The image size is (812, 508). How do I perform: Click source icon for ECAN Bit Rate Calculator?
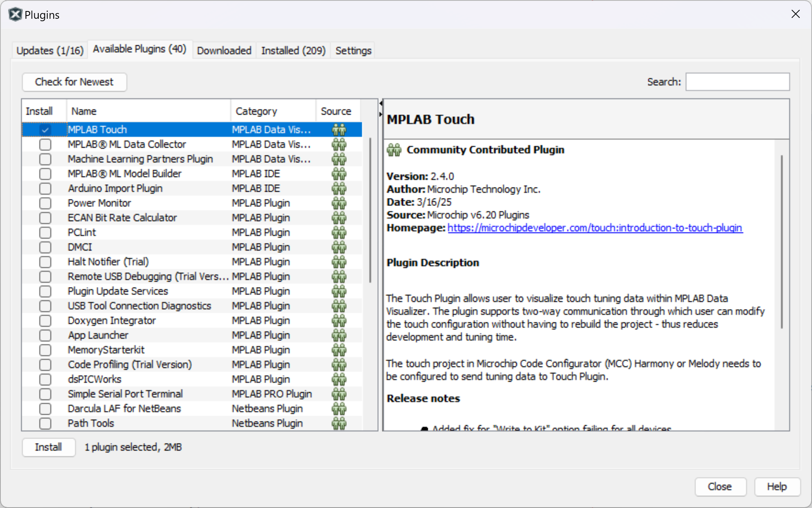(339, 218)
